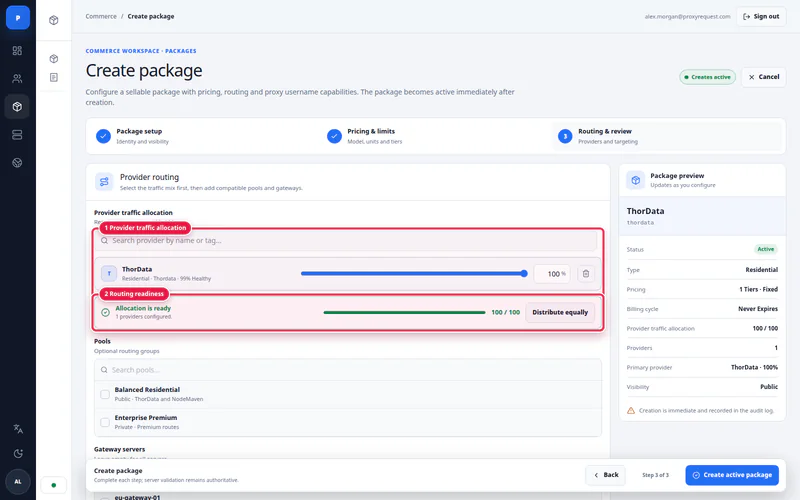
Task: Click the COMMERCE WORKSPACE · PACKAGES label
Action: pos(141,51)
